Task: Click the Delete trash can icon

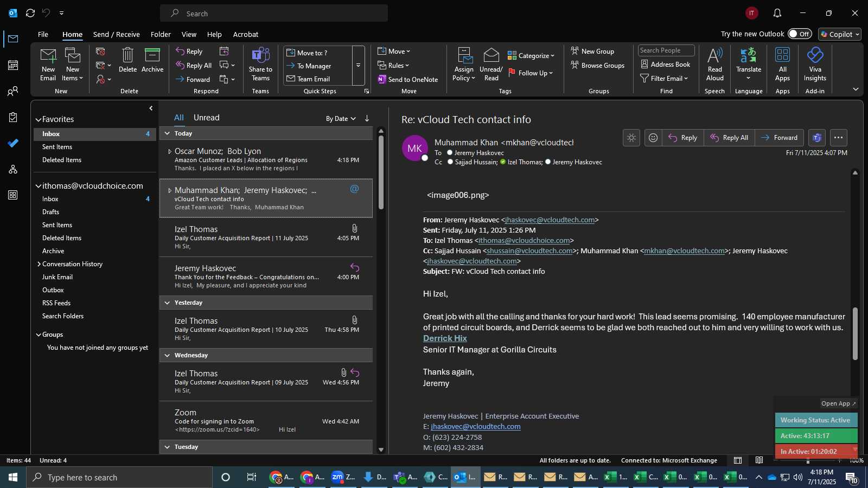Action: (127, 60)
